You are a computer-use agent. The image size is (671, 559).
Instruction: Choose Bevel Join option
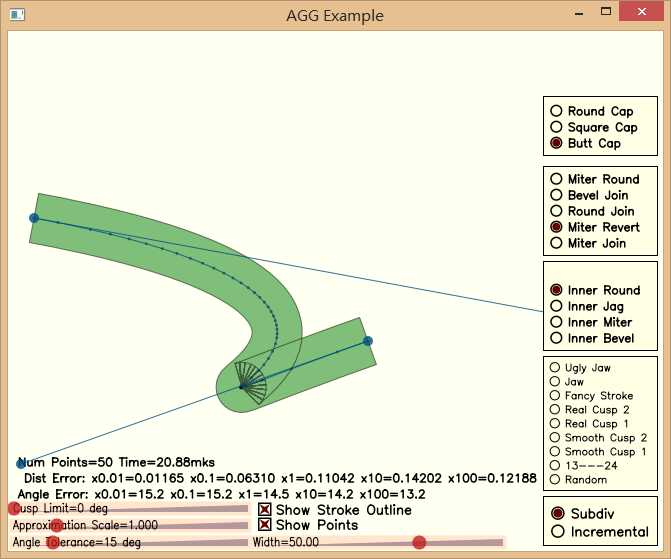click(x=589, y=195)
